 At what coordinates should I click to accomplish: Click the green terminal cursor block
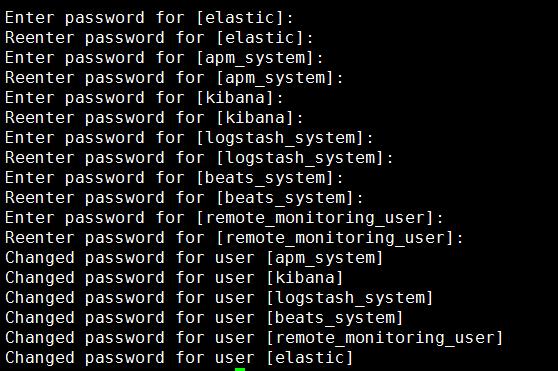[240, 369]
